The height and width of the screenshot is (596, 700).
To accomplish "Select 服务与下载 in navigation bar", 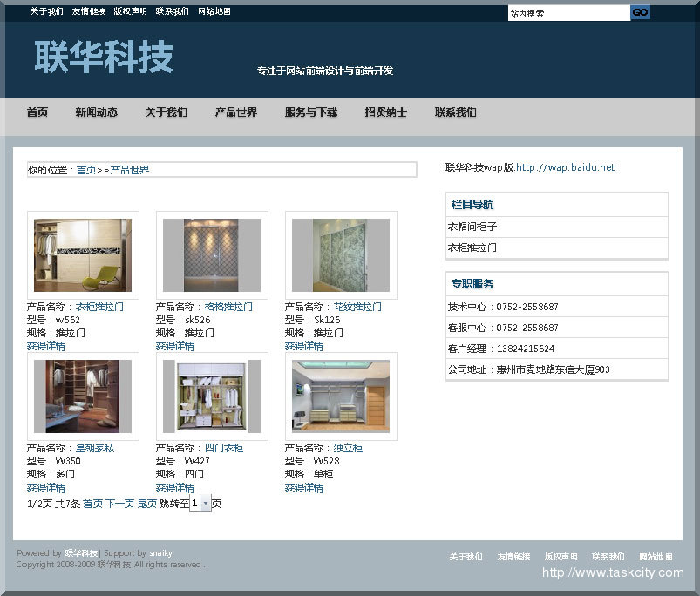I will pyautogui.click(x=310, y=112).
